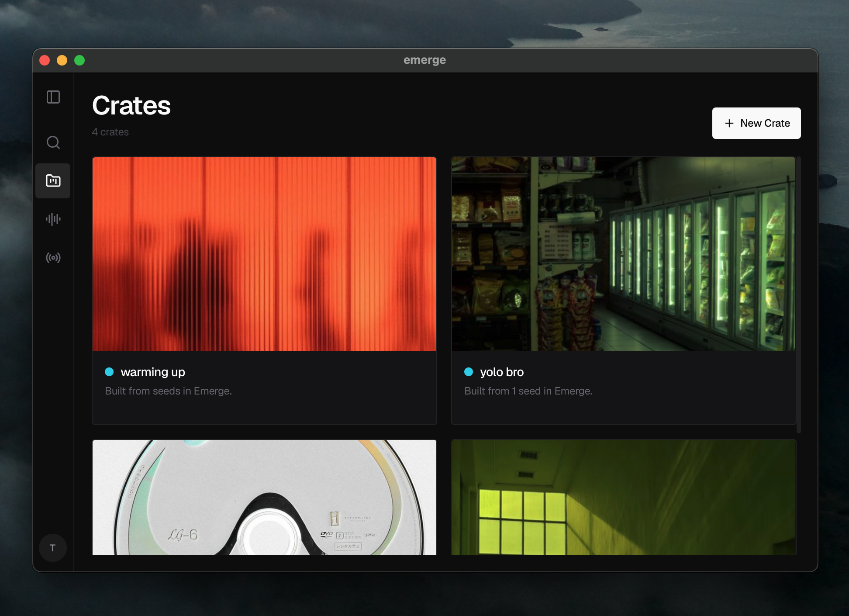Image resolution: width=849 pixels, height=616 pixels.
Task: Click the blue dot beside yolo bro
Action: (469, 372)
